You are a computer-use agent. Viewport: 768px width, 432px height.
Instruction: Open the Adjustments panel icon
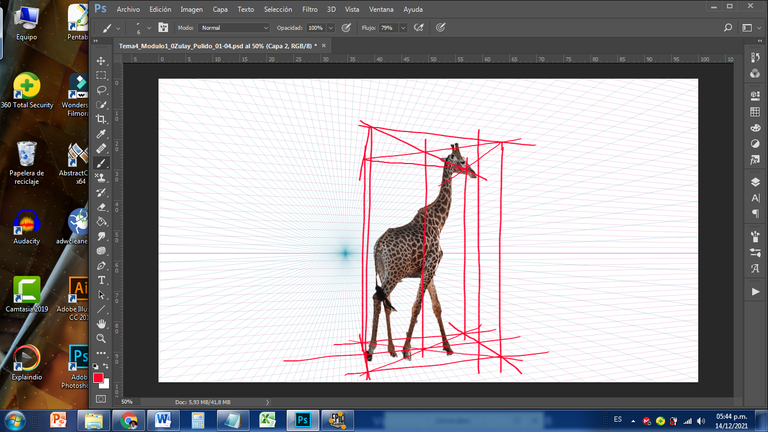[755, 144]
